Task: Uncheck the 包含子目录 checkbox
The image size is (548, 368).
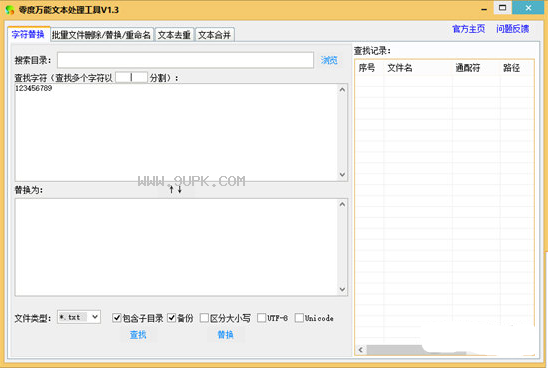Action: click(117, 318)
